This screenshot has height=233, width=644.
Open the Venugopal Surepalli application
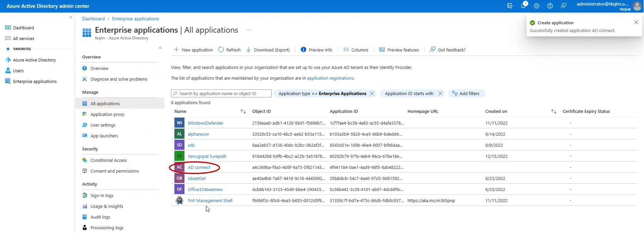click(207, 156)
